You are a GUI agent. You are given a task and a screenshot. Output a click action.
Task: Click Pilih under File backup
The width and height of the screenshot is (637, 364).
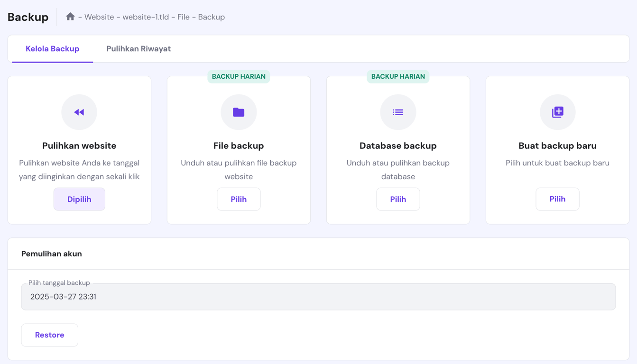tap(239, 199)
